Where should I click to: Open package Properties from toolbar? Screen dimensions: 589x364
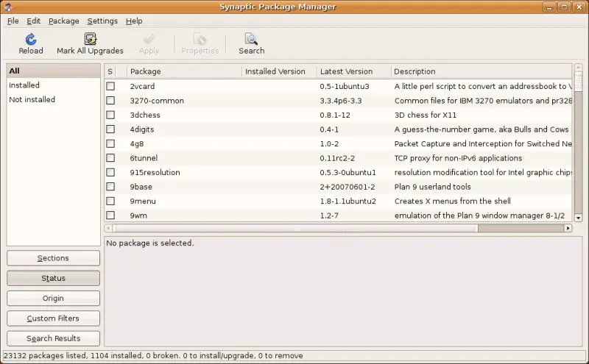200,44
